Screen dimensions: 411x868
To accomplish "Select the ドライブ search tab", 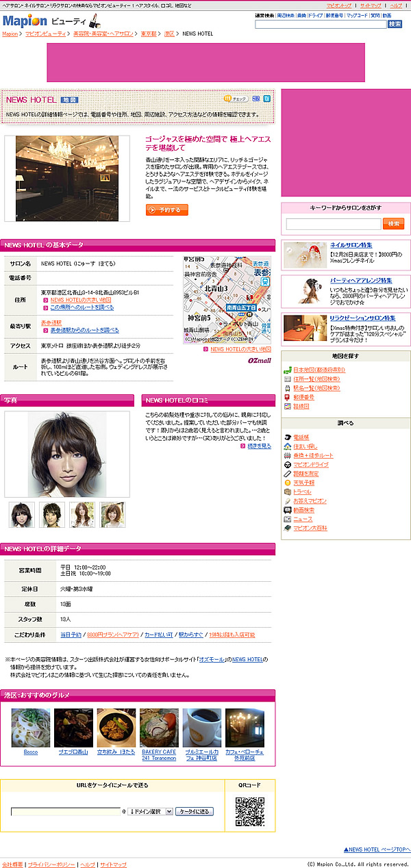I will pos(316,15).
